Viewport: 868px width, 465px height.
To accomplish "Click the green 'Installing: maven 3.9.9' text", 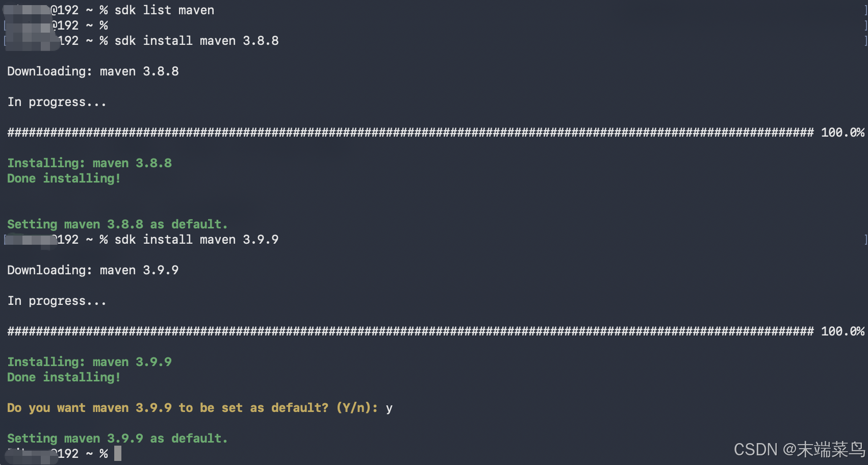I will tap(89, 362).
